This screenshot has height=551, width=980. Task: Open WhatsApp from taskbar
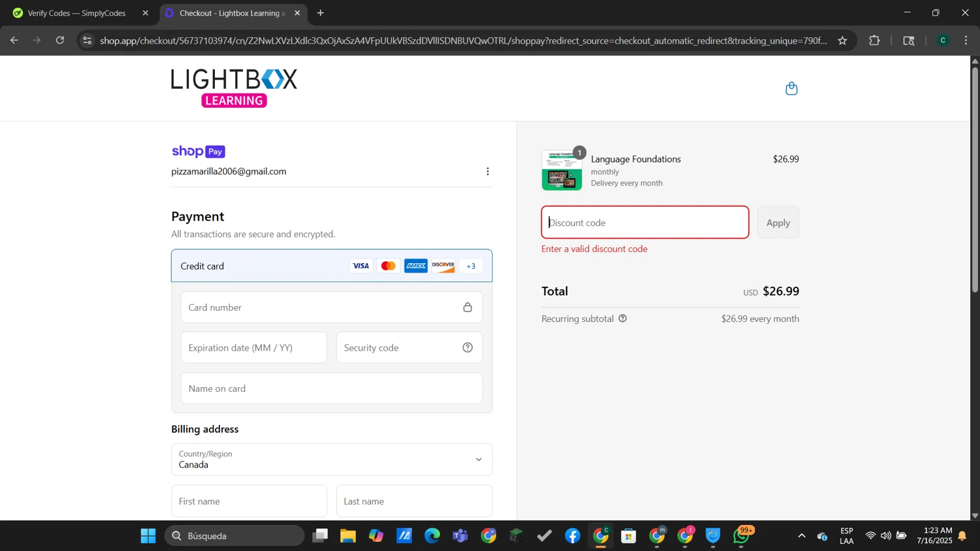pos(742,536)
